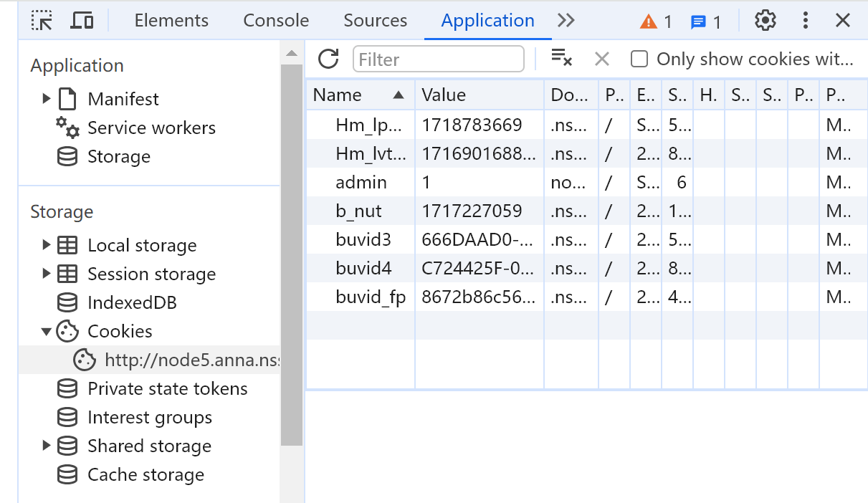The width and height of the screenshot is (868, 503).
Task: Show more tabs with double chevron
Action: tap(566, 21)
